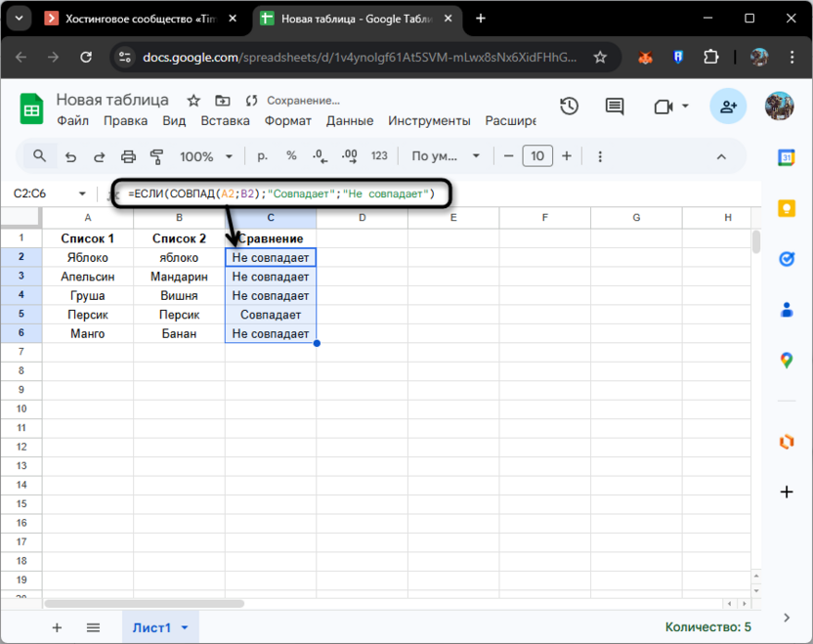Viewport: 813px width, 644px height.
Task: Open the font family dropdown
Action: click(446, 156)
